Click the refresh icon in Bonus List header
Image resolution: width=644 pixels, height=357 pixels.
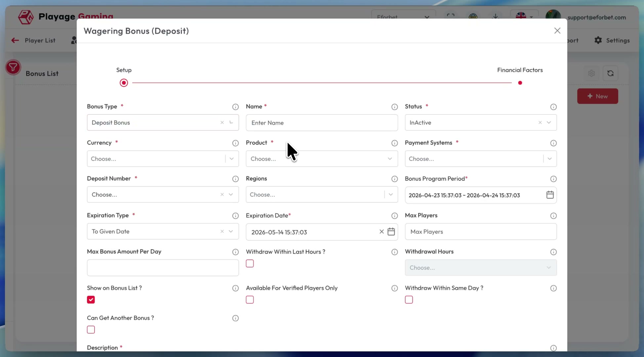(x=610, y=73)
